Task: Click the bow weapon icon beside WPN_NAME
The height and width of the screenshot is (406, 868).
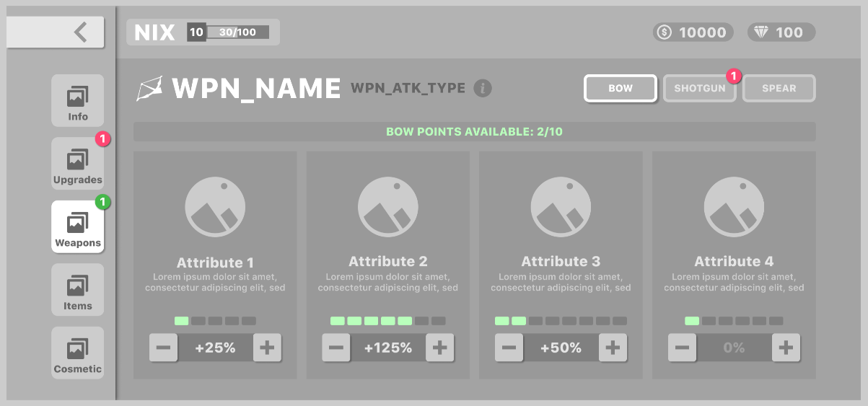Action: 149,89
